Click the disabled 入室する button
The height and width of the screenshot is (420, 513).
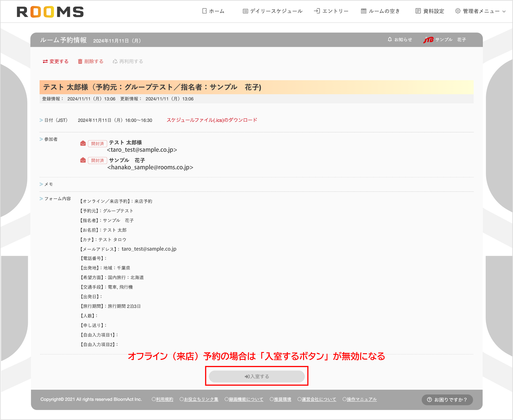click(257, 376)
